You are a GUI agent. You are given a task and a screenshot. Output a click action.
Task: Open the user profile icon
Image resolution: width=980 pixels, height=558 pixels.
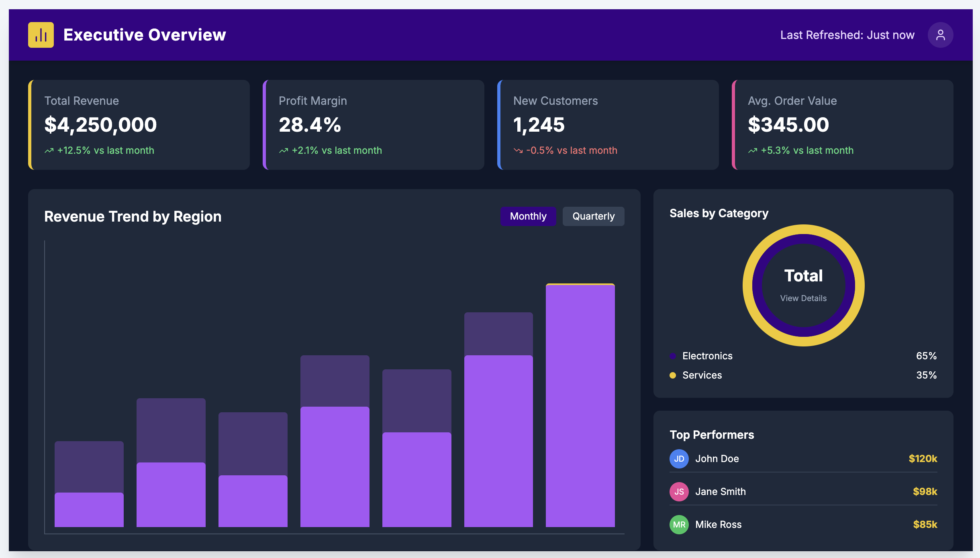click(x=940, y=35)
